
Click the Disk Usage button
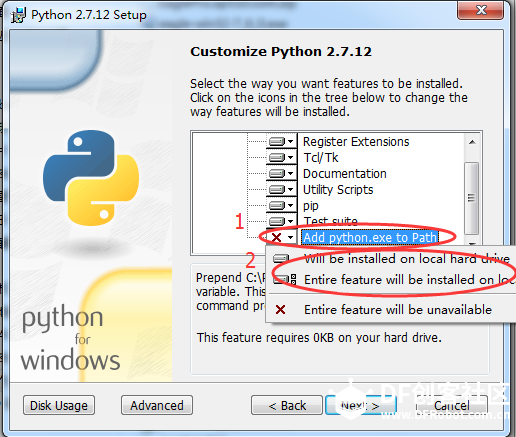click(x=59, y=405)
